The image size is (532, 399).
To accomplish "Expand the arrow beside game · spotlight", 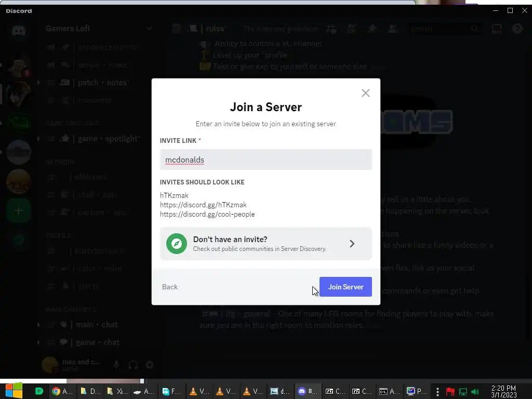I will pos(38,138).
